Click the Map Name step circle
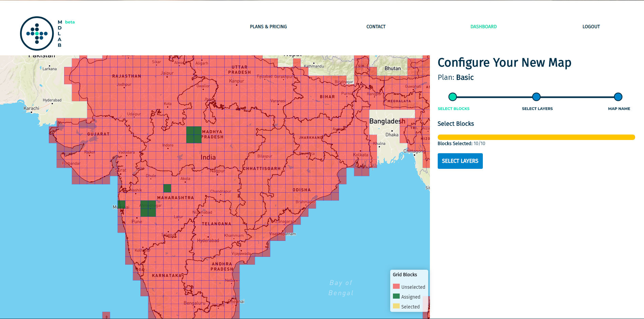This screenshot has width=644, height=319. [618, 97]
